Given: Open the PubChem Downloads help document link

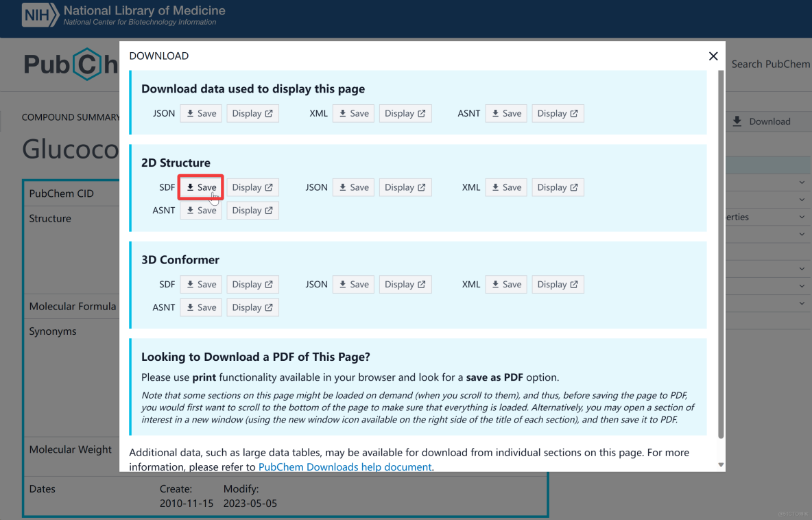Looking at the screenshot, I should tap(344, 466).
